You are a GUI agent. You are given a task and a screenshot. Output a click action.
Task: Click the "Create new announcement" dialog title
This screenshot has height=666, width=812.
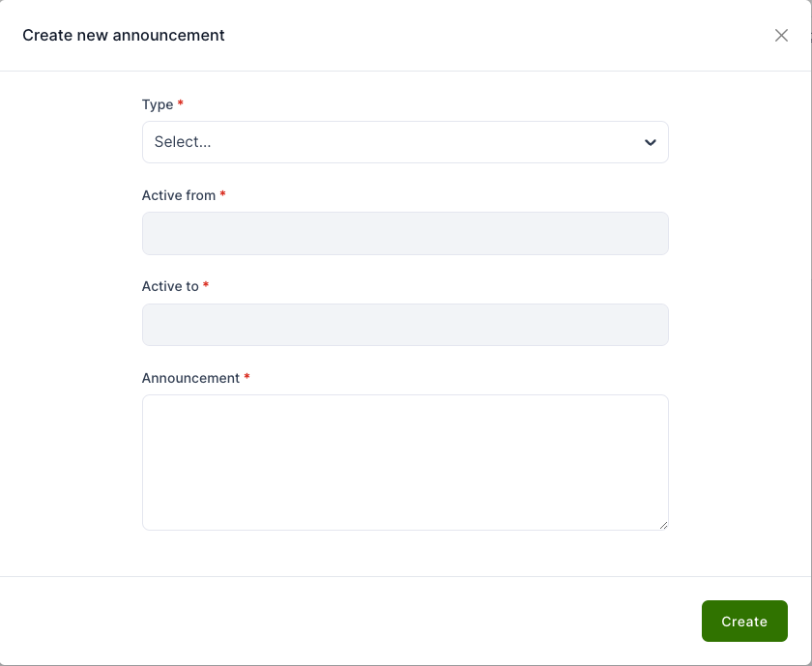(124, 36)
